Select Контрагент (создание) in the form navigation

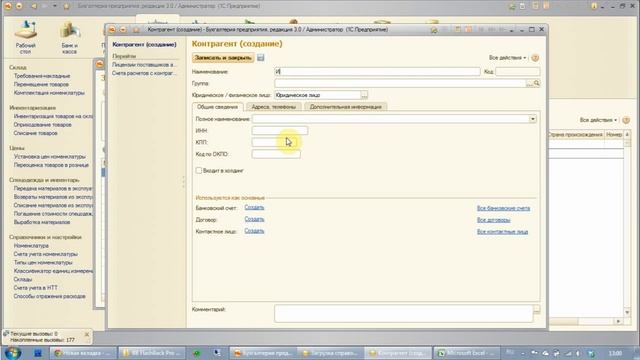click(144, 44)
